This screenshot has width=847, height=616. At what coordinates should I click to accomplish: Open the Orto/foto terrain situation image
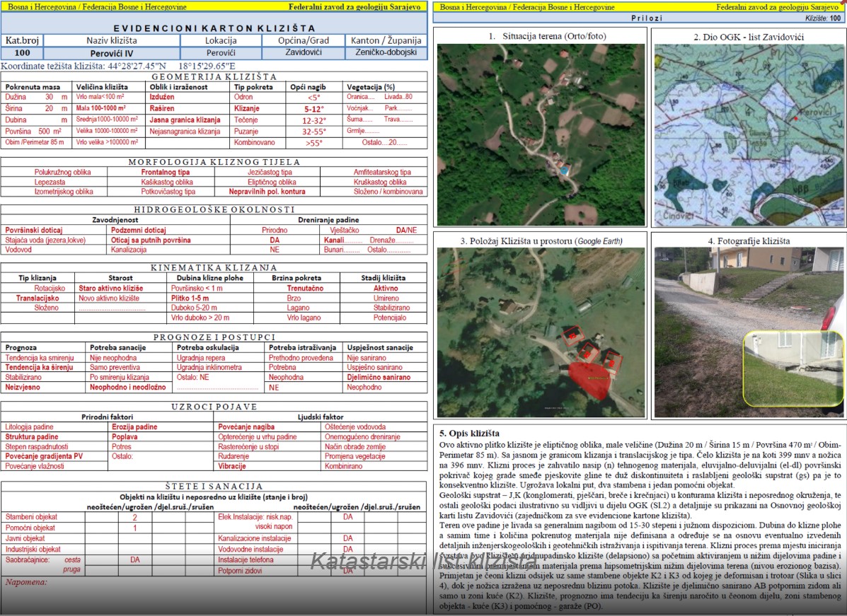(x=541, y=134)
